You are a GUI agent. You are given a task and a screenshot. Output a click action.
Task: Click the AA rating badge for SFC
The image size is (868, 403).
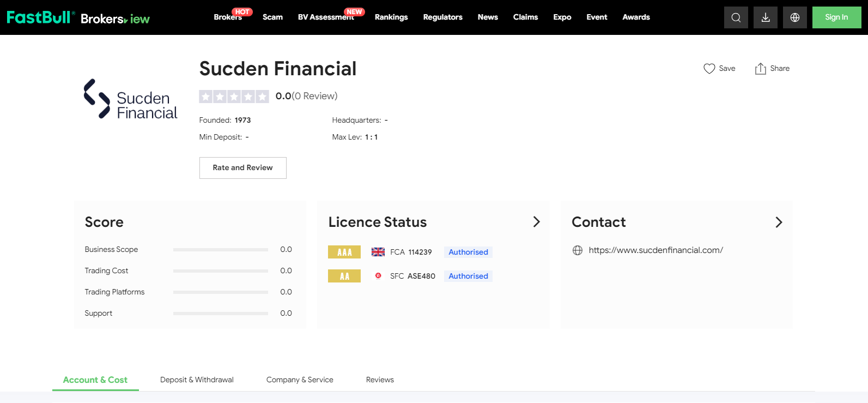tap(344, 276)
